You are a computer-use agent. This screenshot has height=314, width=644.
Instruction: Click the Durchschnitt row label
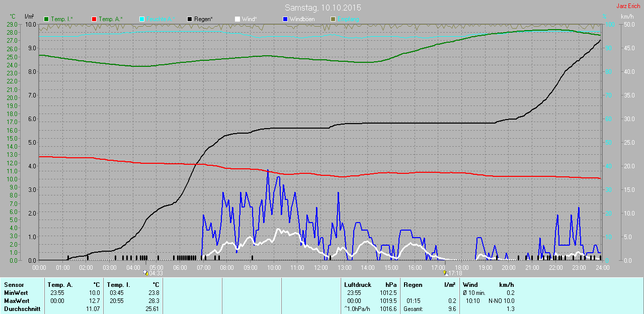(22, 309)
